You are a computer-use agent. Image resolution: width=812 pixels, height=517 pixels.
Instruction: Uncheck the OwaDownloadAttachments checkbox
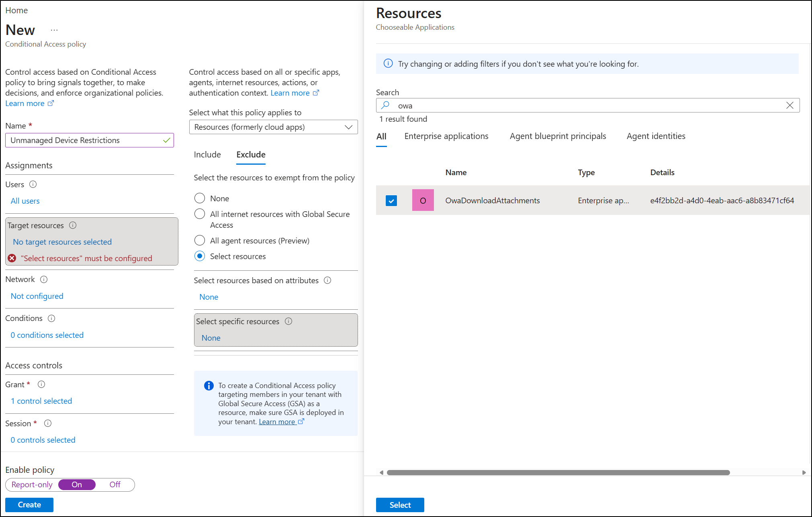click(391, 200)
